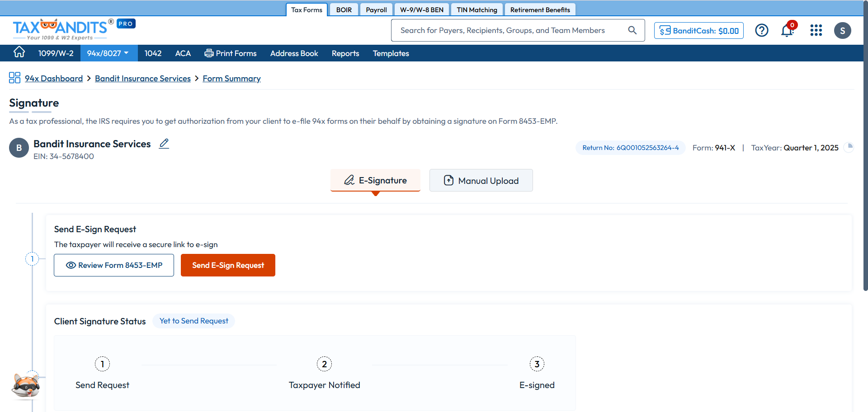Click step 3 E-signed marker
The width and height of the screenshot is (868, 412).
click(x=537, y=364)
